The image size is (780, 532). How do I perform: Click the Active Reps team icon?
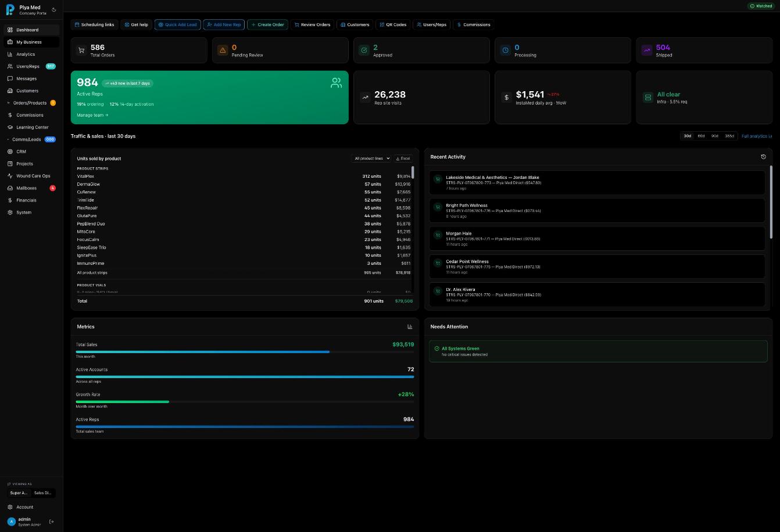coord(337,83)
